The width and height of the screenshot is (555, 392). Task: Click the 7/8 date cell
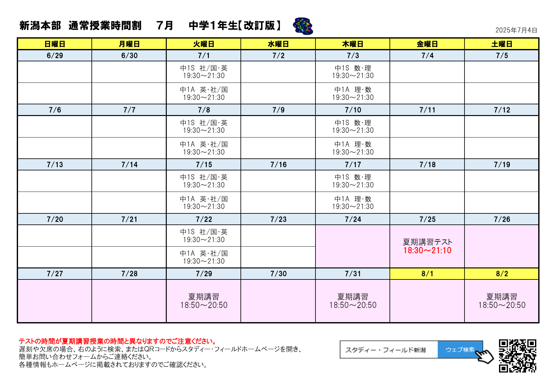[204, 110]
